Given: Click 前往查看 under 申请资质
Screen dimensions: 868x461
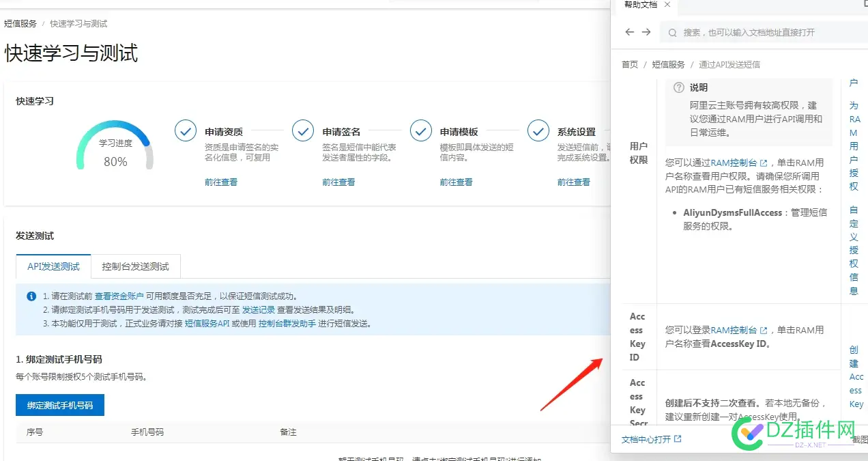Looking at the screenshot, I should pyautogui.click(x=221, y=182).
